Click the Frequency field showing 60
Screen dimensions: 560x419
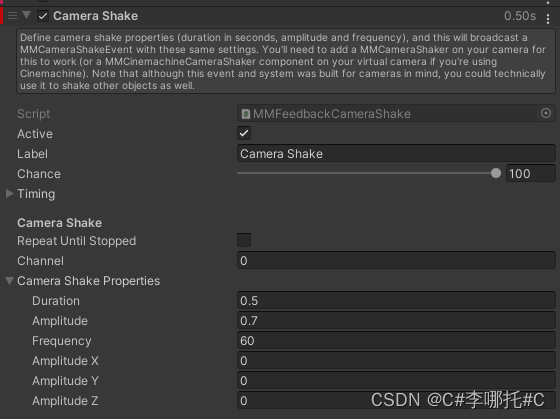click(396, 340)
